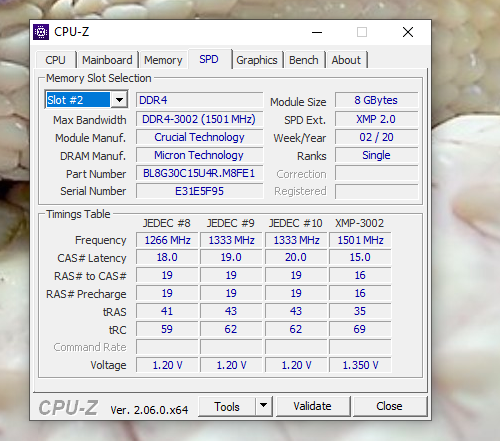Click XMP-3002 frequency 1501 MHz
This screenshot has width=500, height=441.
click(x=360, y=240)
